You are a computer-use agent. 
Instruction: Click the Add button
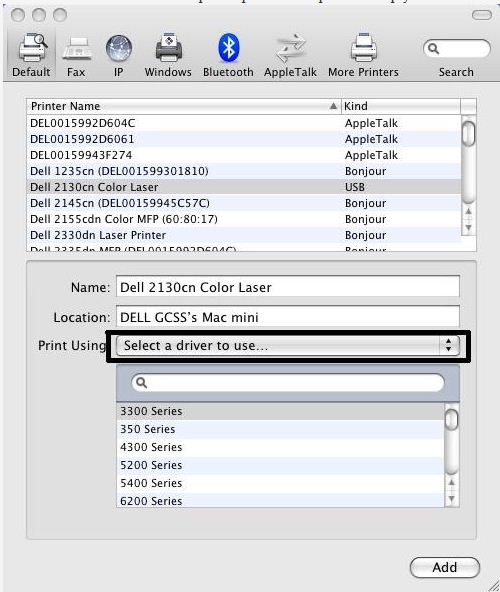[445, 567]
